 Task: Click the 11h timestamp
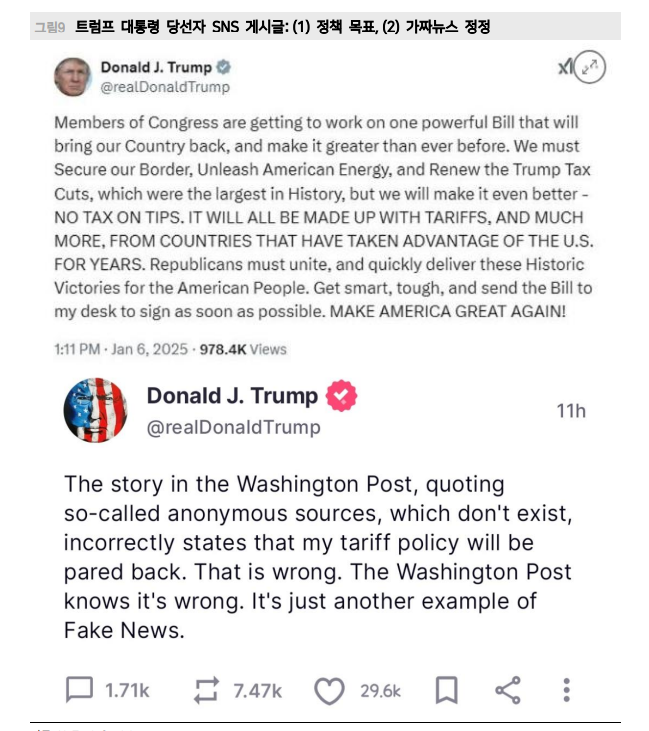571,411
